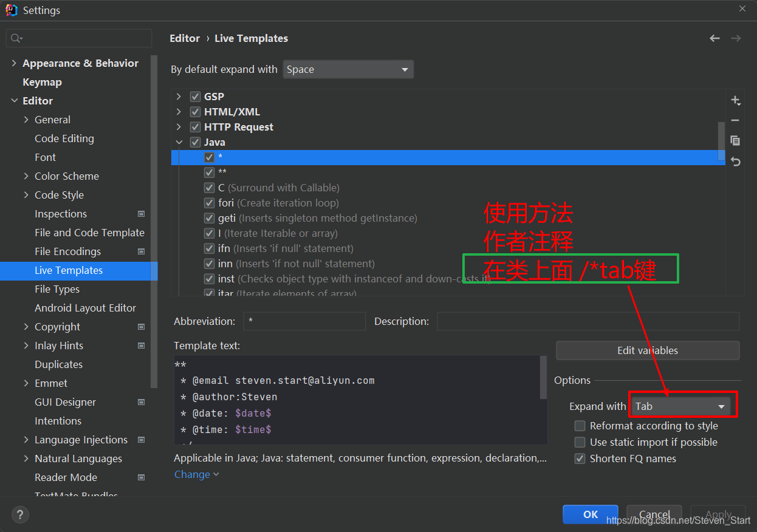This screenshot has width=757, height=532.
Task: Select the ifn template row
Action: pyautogui.click(x=448, y=248)
